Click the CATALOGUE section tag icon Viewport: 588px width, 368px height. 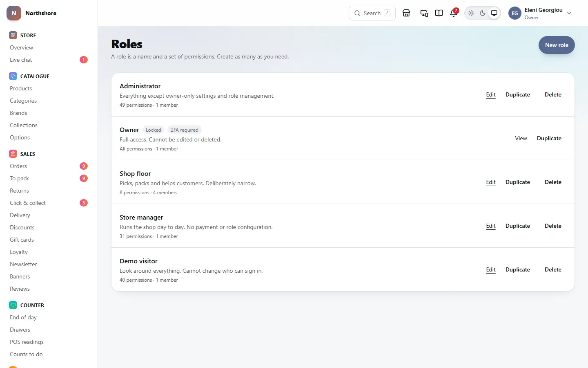point(13,76)
